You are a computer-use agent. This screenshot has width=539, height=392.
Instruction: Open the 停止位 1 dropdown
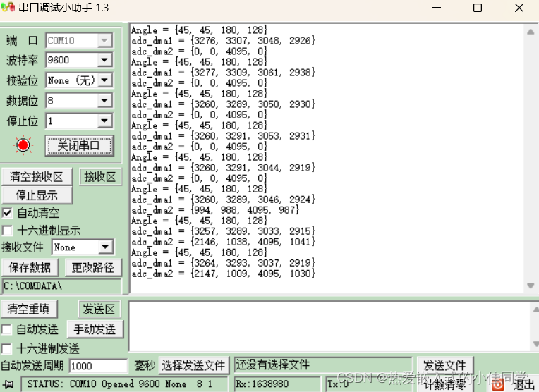[x=104, y=121]
